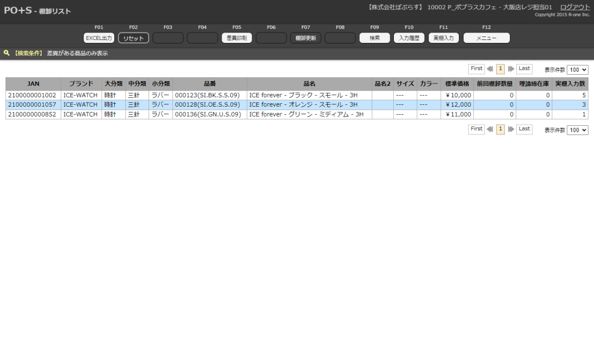Click the 品名 column header

pyautogui.click(x=309, y=84)
